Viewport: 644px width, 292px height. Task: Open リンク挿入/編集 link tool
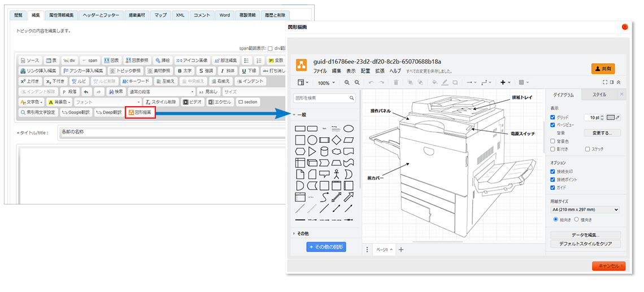click(x=40, y=71)
